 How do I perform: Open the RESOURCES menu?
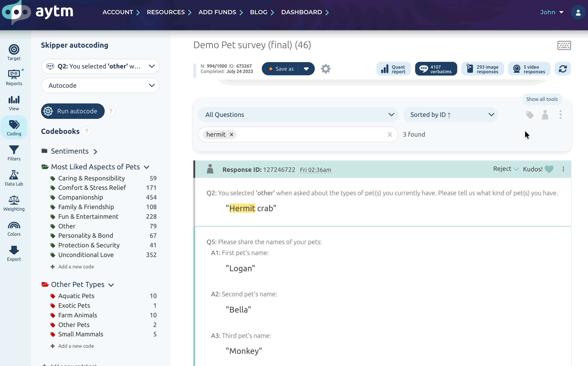point(169,12)
